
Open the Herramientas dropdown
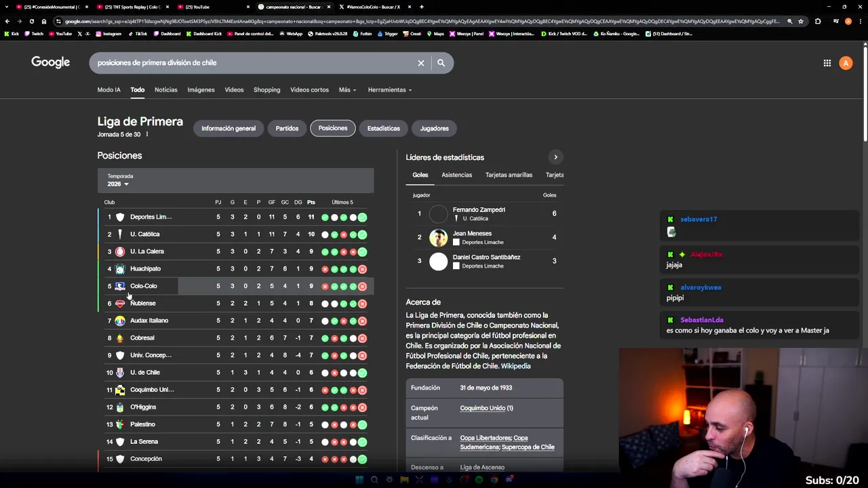[x=389, y=89]
